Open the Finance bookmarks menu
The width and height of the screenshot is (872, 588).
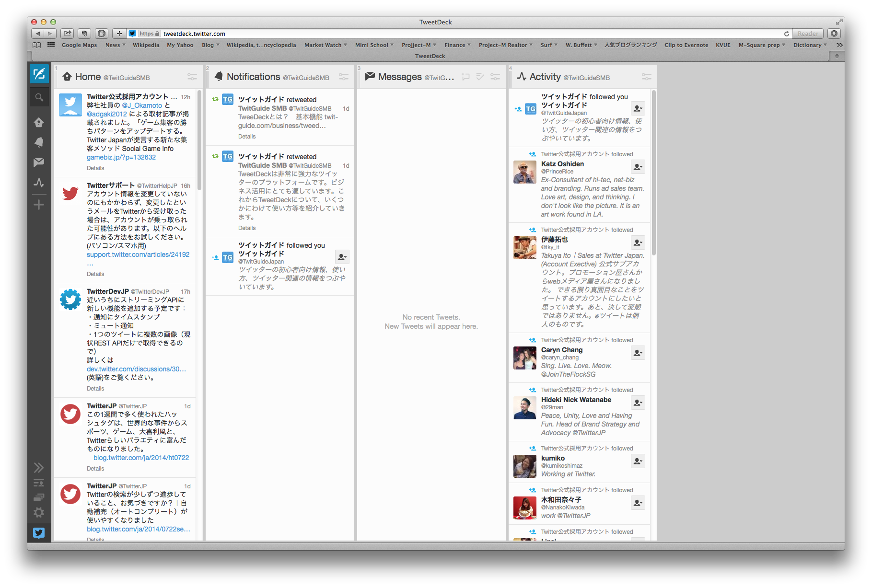tap(457, 45)
